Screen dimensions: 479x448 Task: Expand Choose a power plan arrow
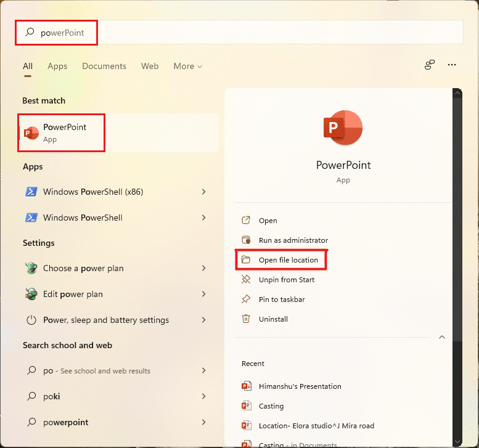point(204,268)
